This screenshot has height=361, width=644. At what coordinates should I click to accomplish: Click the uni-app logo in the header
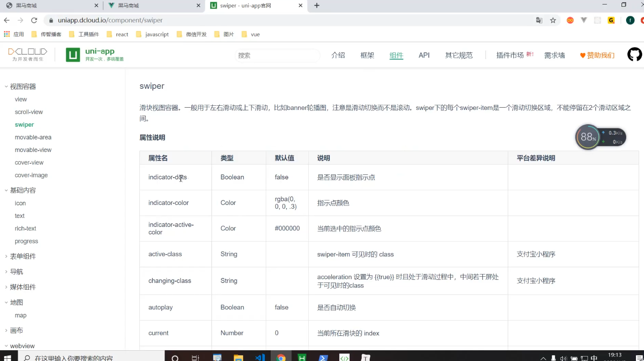[x=95, y=54]
